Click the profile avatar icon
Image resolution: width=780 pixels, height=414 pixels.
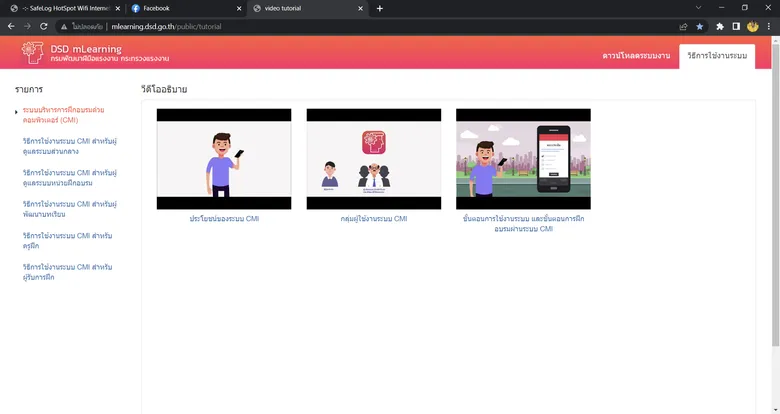coord(752,26)
